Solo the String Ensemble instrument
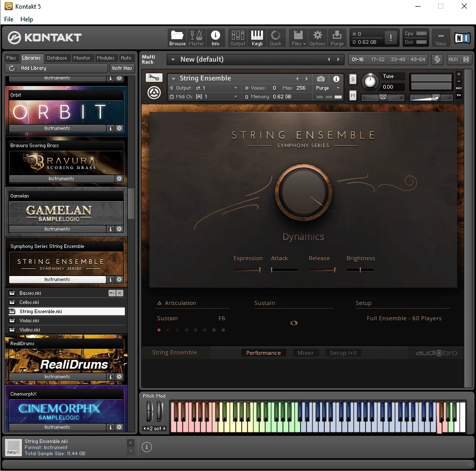The image size is (476, 471). click(x=353, y=79)
